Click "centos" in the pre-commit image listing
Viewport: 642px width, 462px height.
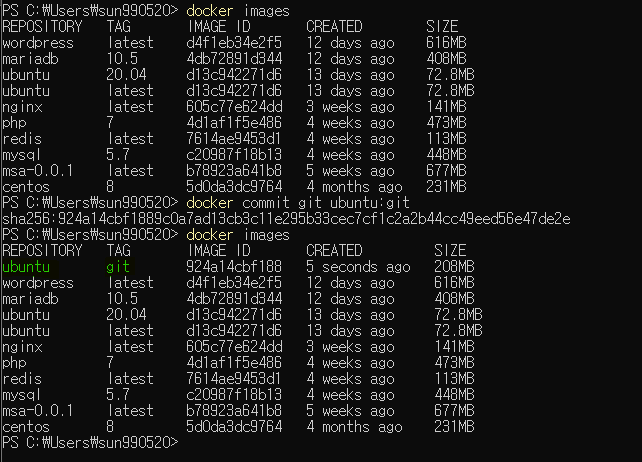point(26,187)
